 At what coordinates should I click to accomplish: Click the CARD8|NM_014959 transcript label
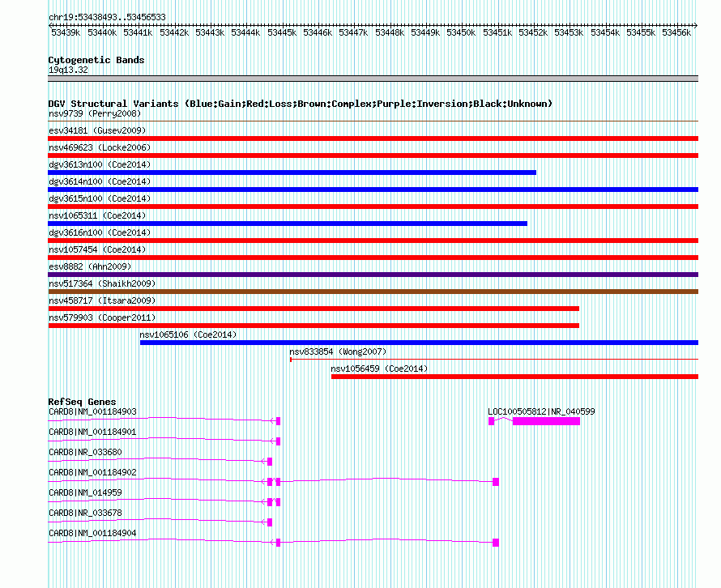click(x=85, y=492)
